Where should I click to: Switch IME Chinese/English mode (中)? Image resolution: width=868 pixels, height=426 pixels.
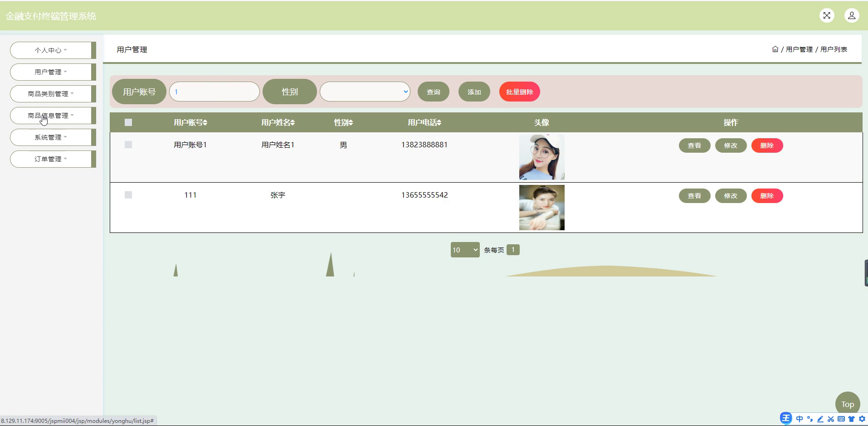[x=799, y=419]
